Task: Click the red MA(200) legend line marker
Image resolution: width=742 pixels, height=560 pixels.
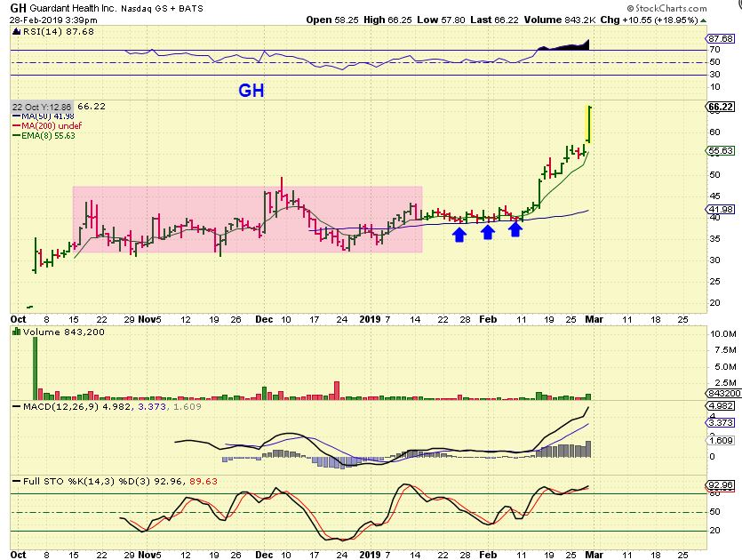Action: point(17,126)
